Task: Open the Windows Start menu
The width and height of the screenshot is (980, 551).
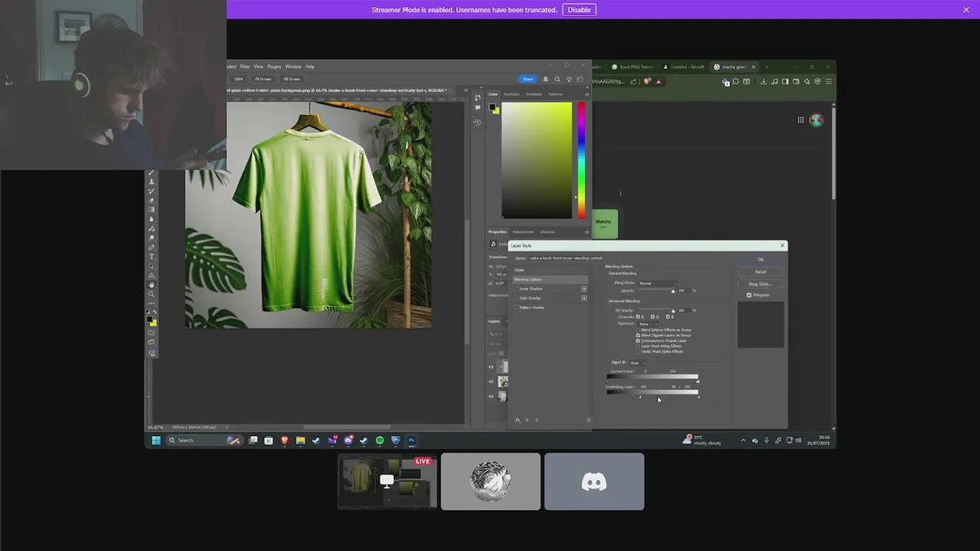Action: 156,441
